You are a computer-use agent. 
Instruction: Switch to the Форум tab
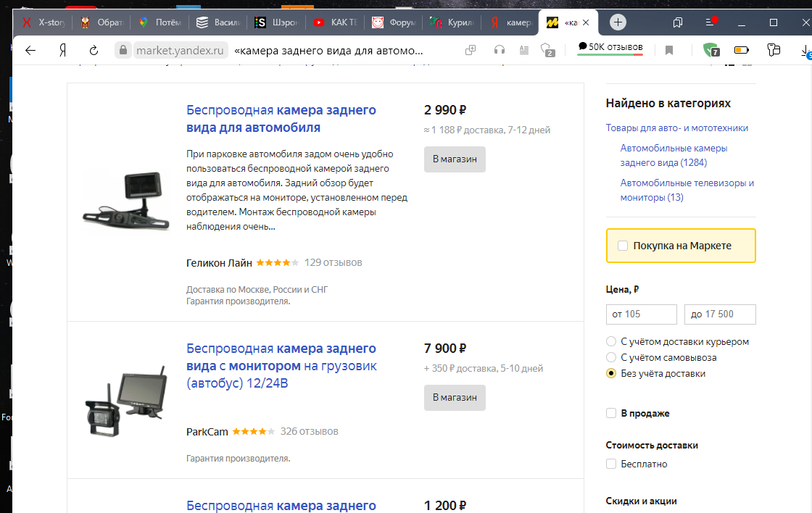pyautogui.click(x=394, y=22)
